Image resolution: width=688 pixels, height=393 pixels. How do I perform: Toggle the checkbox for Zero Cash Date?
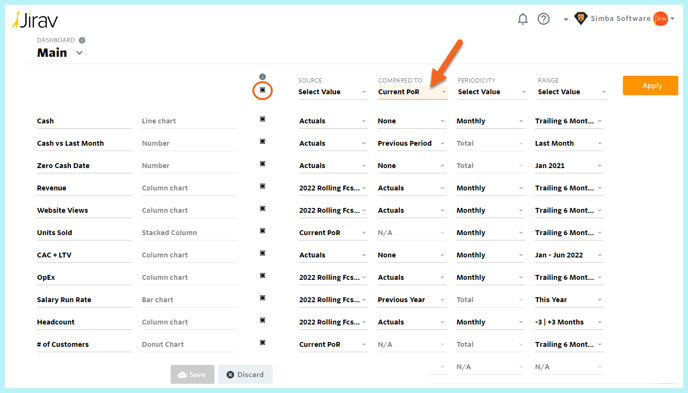point(262,164)
